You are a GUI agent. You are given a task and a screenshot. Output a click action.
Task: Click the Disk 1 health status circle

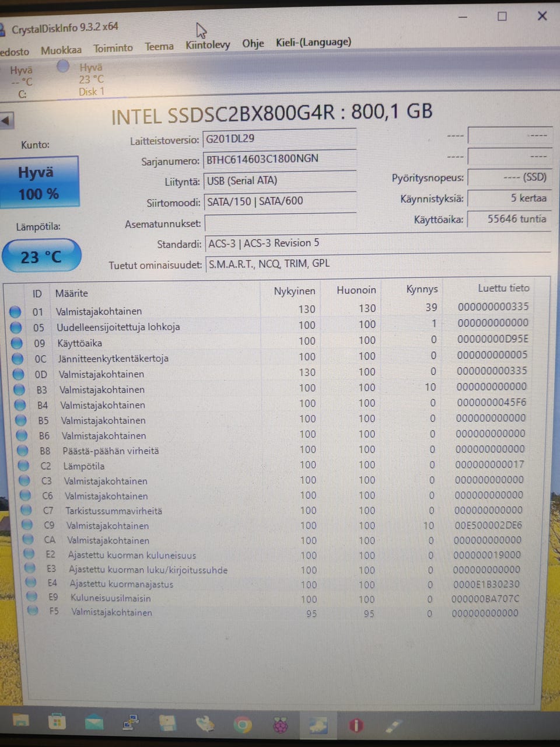[63, 67]
